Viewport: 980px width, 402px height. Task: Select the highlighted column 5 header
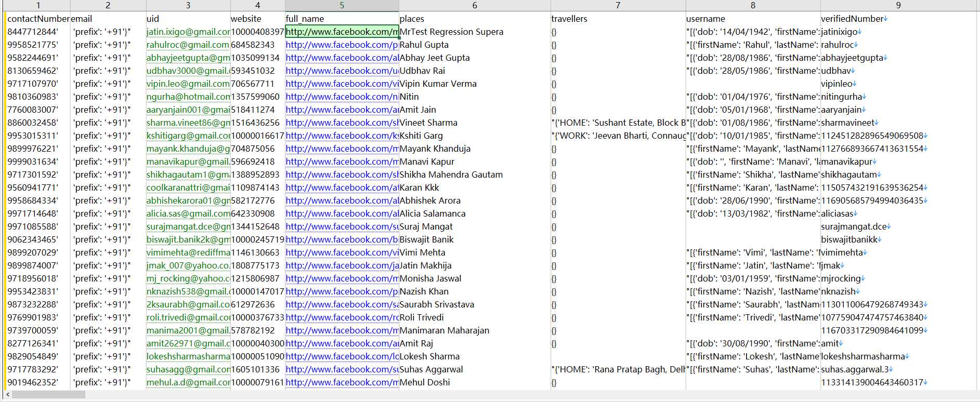[x=342, y=5]
